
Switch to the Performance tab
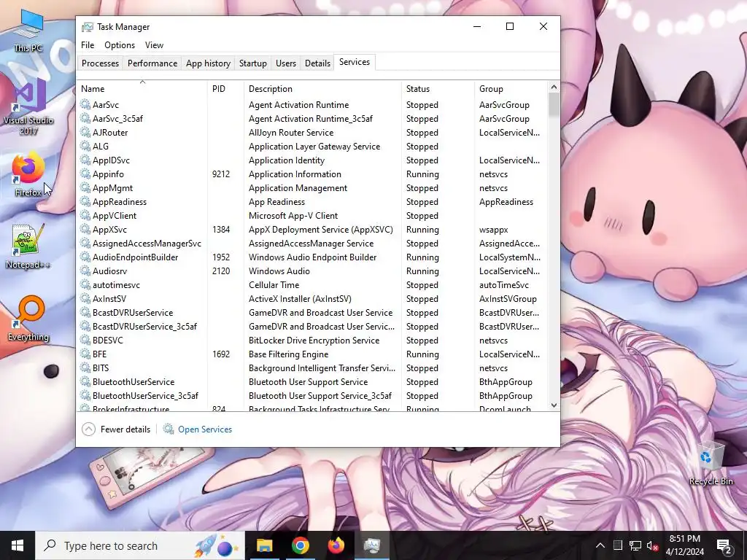152,63
